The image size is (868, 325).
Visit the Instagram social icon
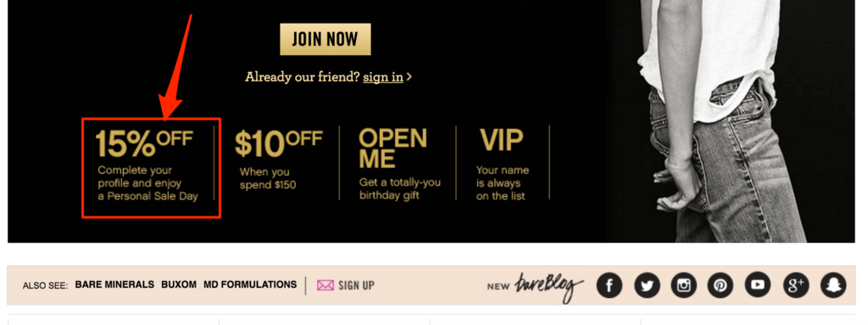pyautogui.click(x=684, y=285)
